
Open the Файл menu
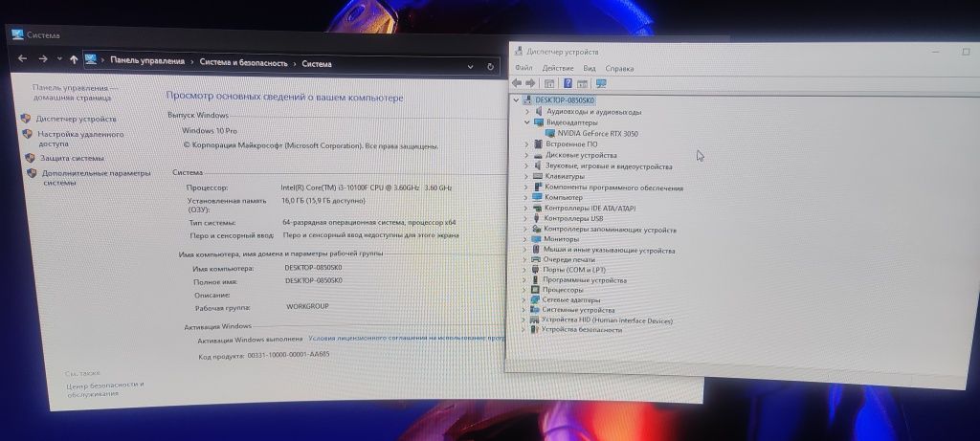tap(523, 68)
